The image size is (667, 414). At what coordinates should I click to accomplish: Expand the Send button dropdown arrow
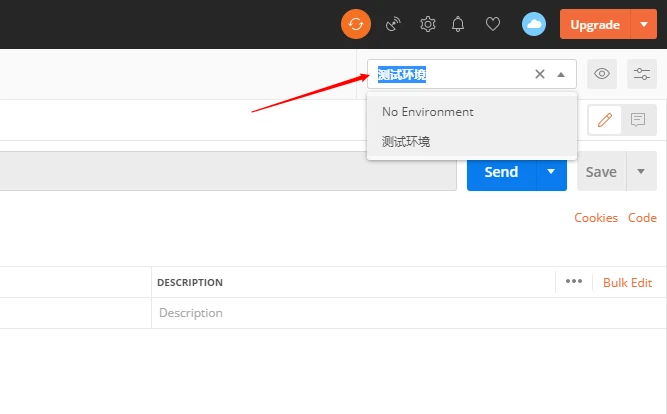pos(551,171)
